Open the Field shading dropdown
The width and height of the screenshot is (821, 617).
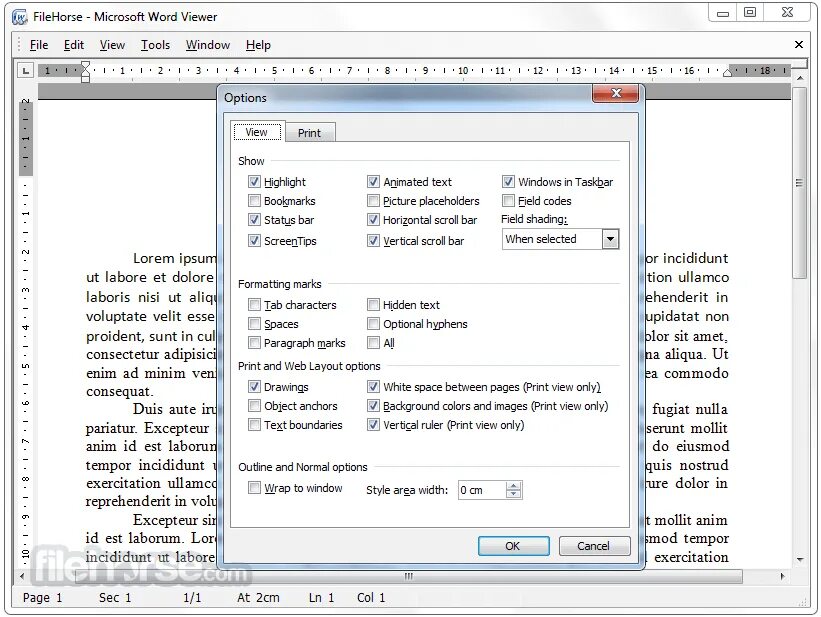610,239
